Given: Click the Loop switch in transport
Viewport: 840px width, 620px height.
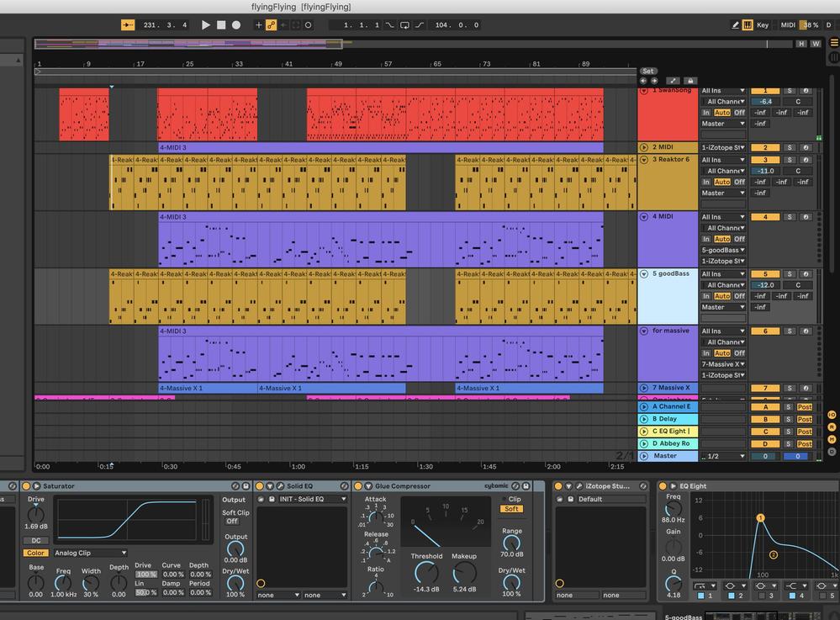Looking at the screenshot, I should (404, 24).
